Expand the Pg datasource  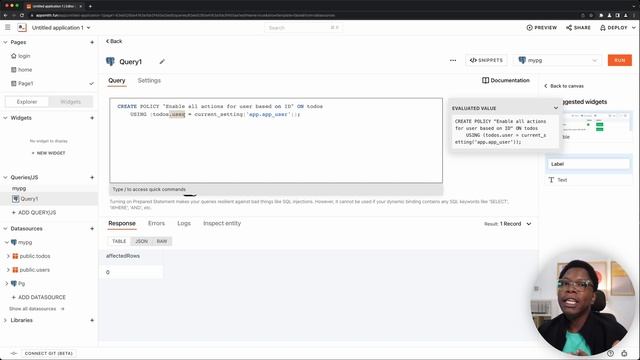point(7,283)
